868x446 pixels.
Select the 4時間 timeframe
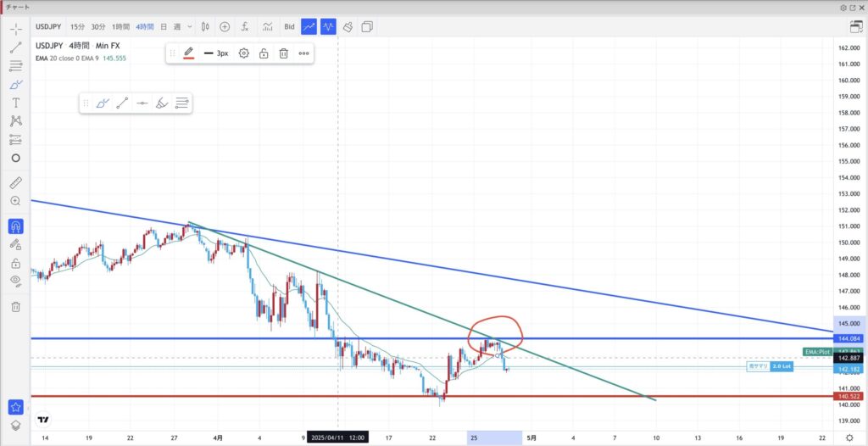pyautogui.click(x=145, y=26)
